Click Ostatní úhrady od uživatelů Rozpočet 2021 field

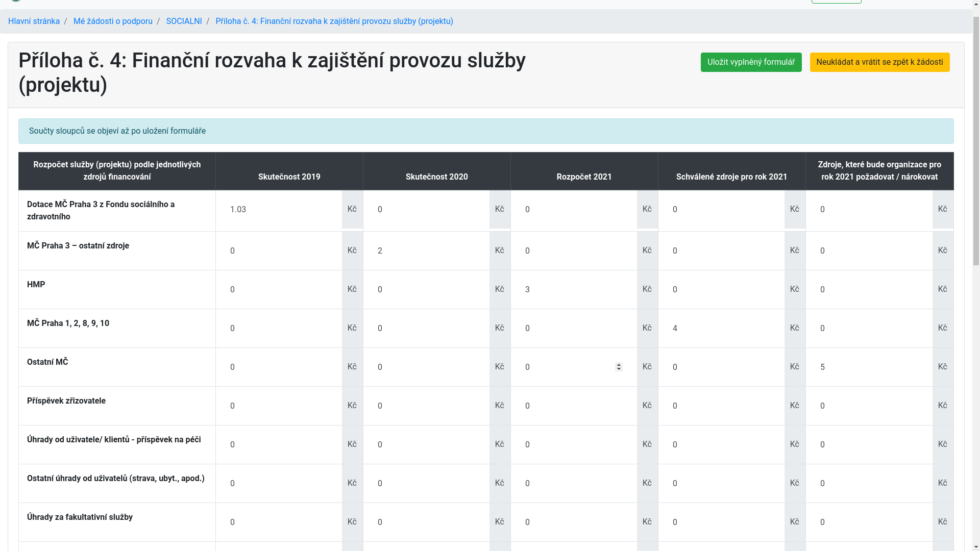tap(574, 484)
